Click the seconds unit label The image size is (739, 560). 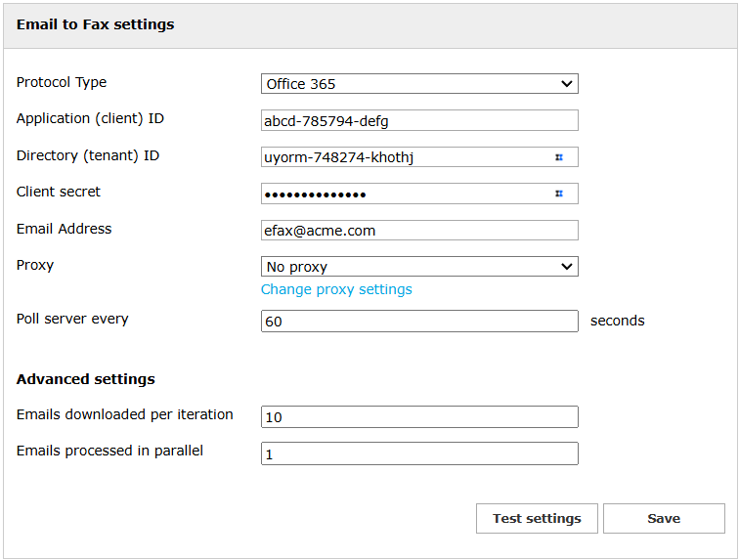click(x=617, y=321)
